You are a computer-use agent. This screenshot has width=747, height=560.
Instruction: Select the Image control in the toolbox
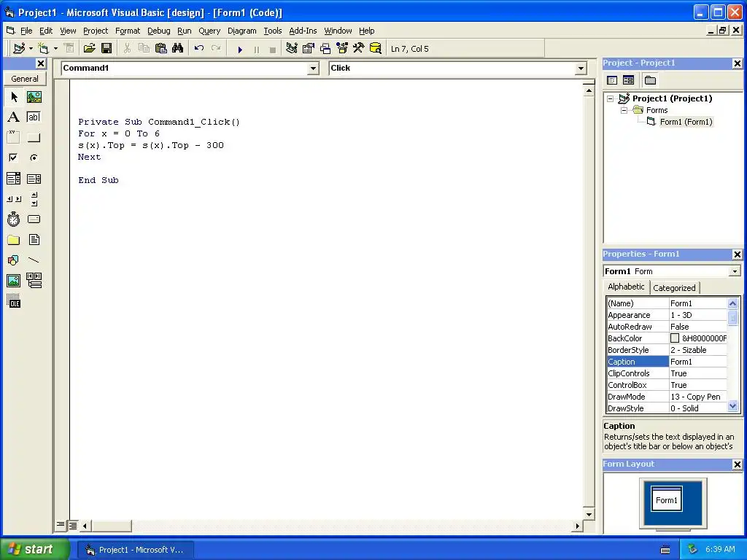(14, 281)
